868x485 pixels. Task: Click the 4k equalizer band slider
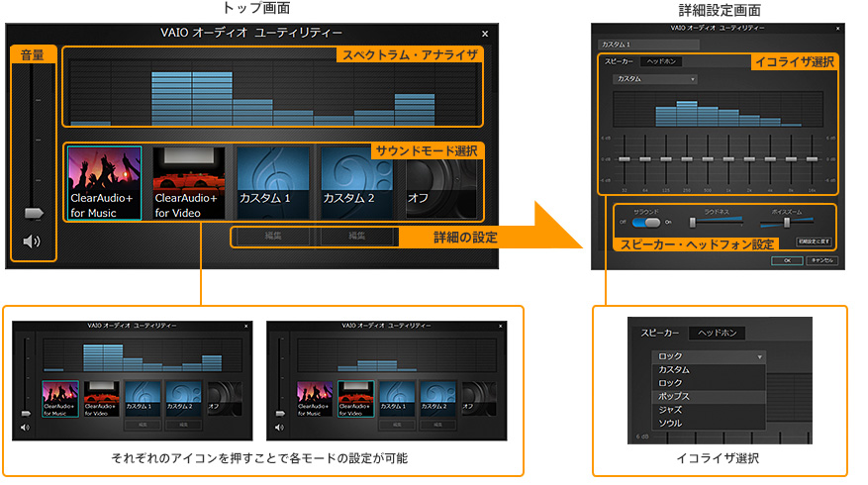coord(770,159)
